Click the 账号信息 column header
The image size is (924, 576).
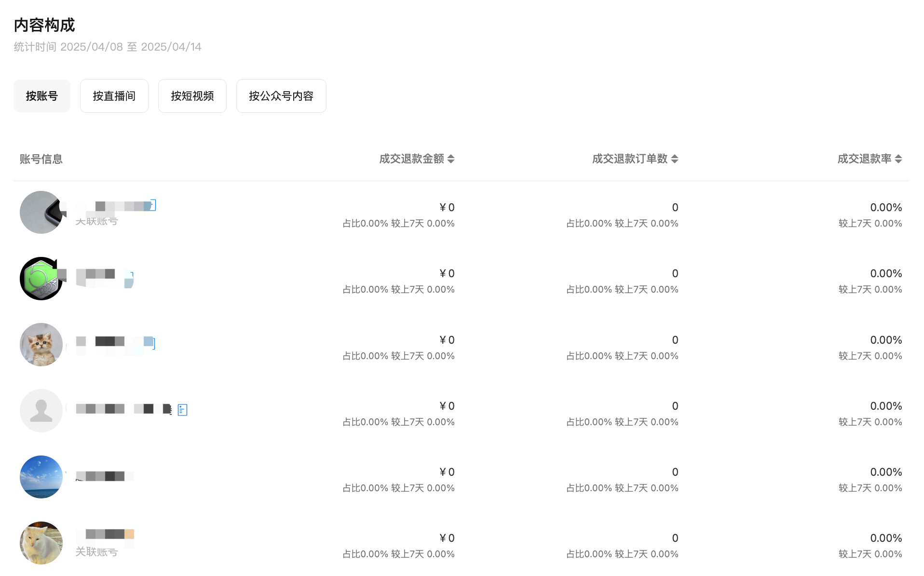point(41,159)
